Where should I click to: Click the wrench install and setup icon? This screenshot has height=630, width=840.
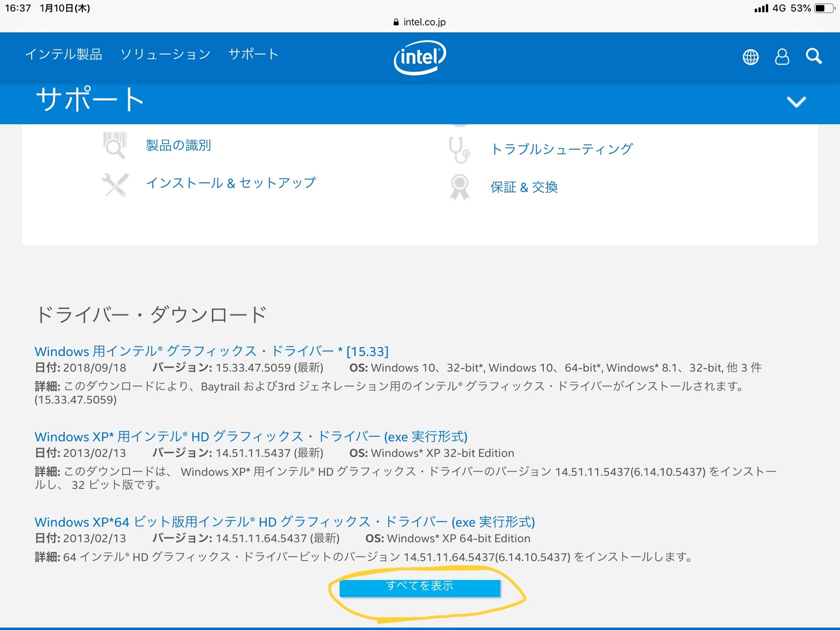(115, 185)
